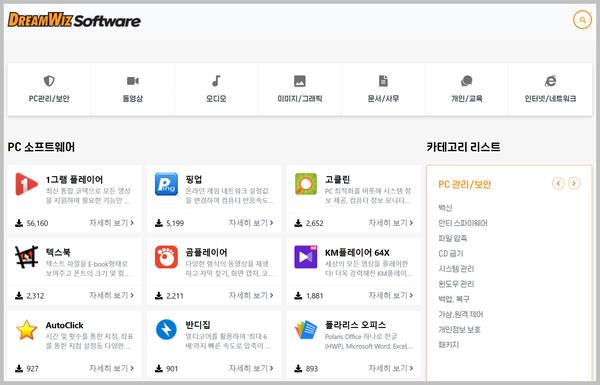The height and width of the screenshot is (385, 600).
Task: Open 자세히 보기 for AutoClick
Action: pyautogui.click(x=111, y=368)
